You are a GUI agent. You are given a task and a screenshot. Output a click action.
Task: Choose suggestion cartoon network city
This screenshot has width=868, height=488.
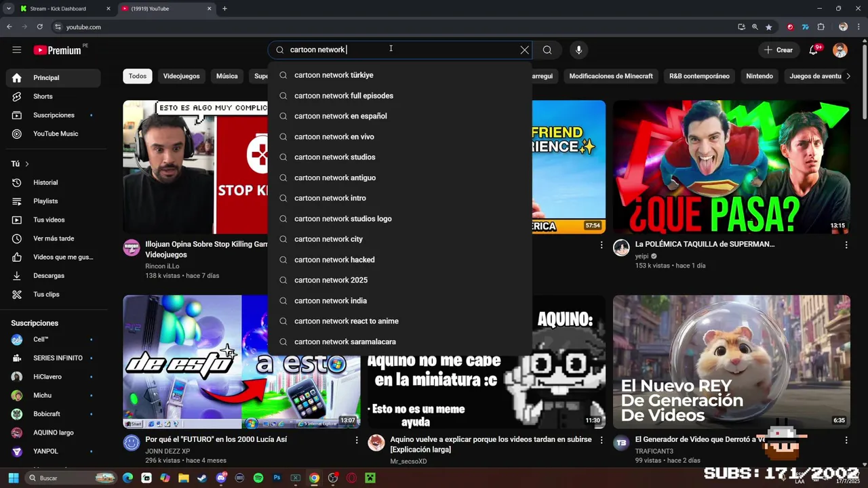pyautogui.click(x=400, y=239)
